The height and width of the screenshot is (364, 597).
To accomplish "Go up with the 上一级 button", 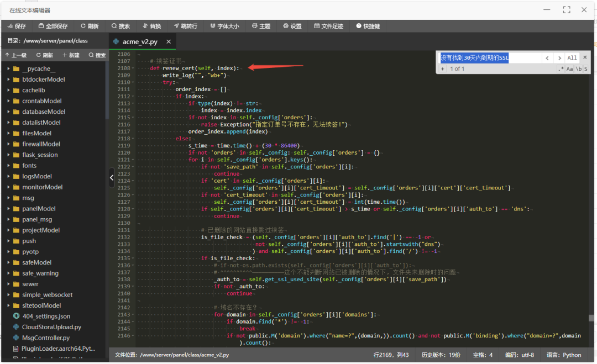I will tap(16, 55).
